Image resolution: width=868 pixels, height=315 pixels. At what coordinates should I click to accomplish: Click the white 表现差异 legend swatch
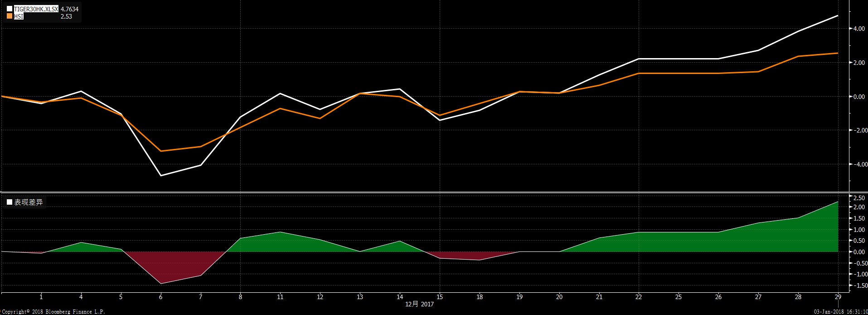click(10, 202)
